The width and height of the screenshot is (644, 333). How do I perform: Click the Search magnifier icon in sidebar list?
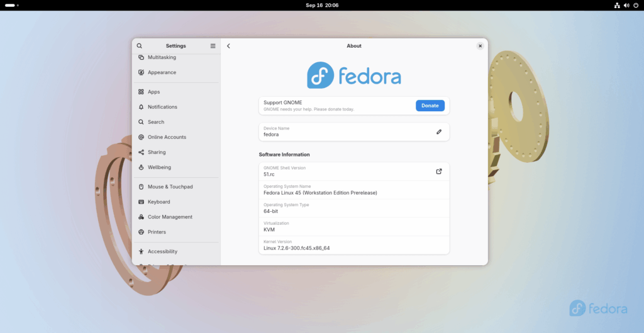pyautogui.click(x=142, y=123)
